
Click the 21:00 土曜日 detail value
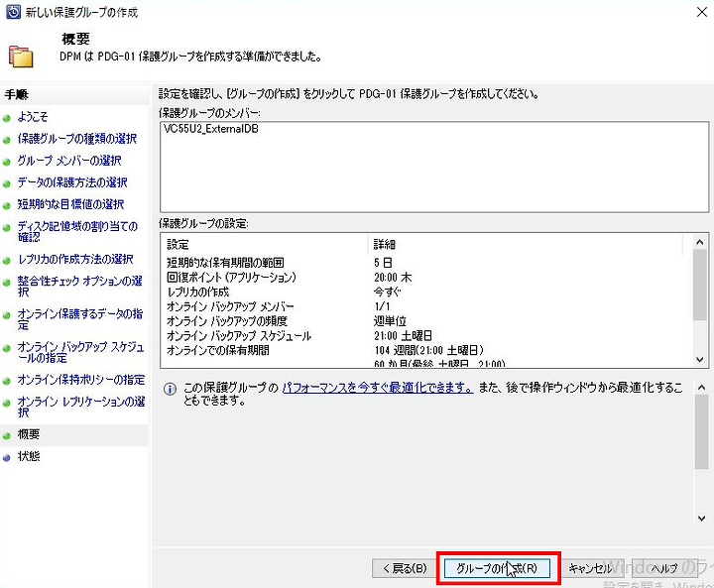pyautogui.click(x=403, y=336)
